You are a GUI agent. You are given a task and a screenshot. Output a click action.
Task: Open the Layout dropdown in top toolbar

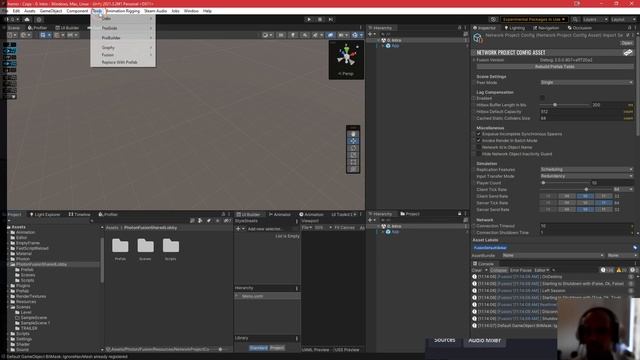tap(623, 19)
